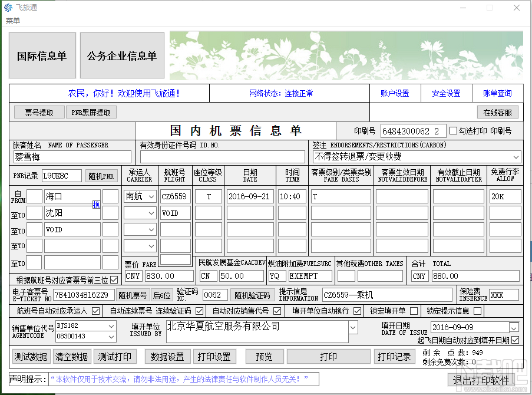Expand the 08300143 agent code dropdown
532x395 pixels.
click(x=111, y=337)
